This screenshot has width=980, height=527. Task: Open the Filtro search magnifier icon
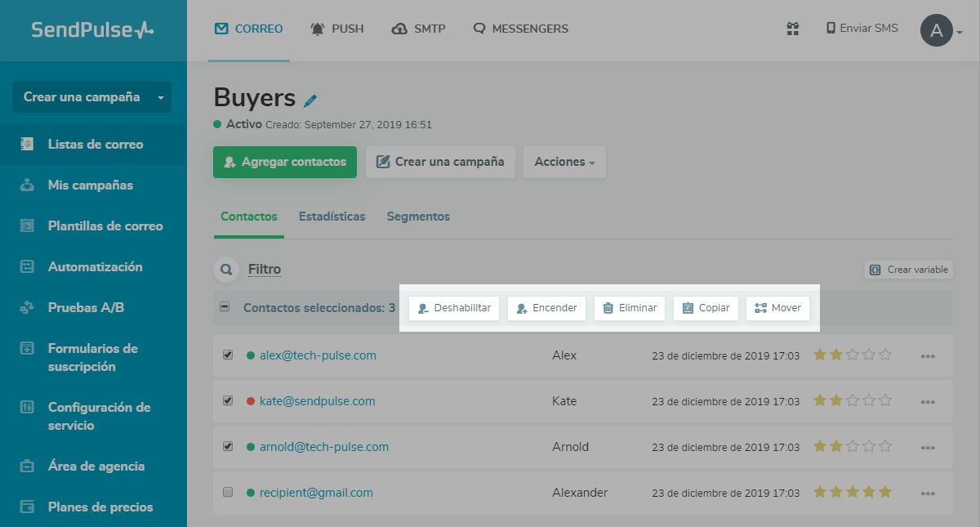(225, 269)
